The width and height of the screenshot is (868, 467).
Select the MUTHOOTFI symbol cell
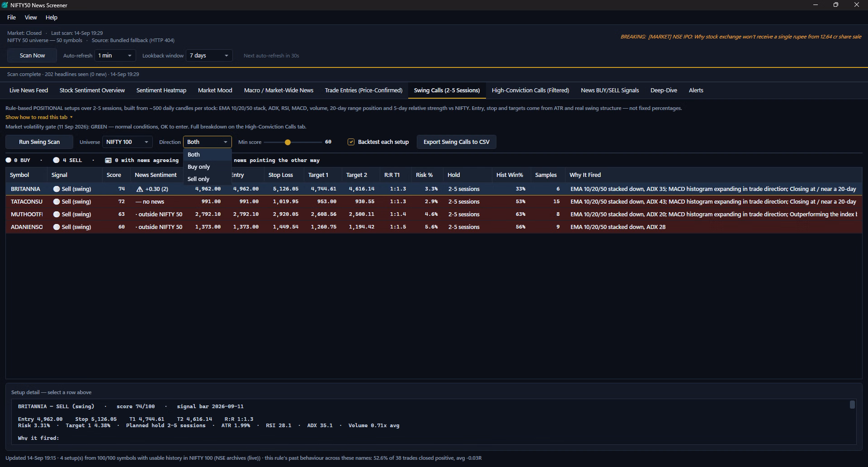(x=27, y=214)
